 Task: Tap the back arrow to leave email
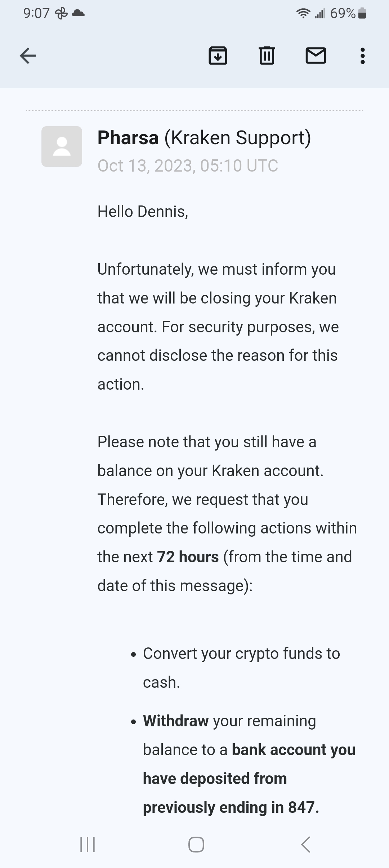(x=28, y=56)
